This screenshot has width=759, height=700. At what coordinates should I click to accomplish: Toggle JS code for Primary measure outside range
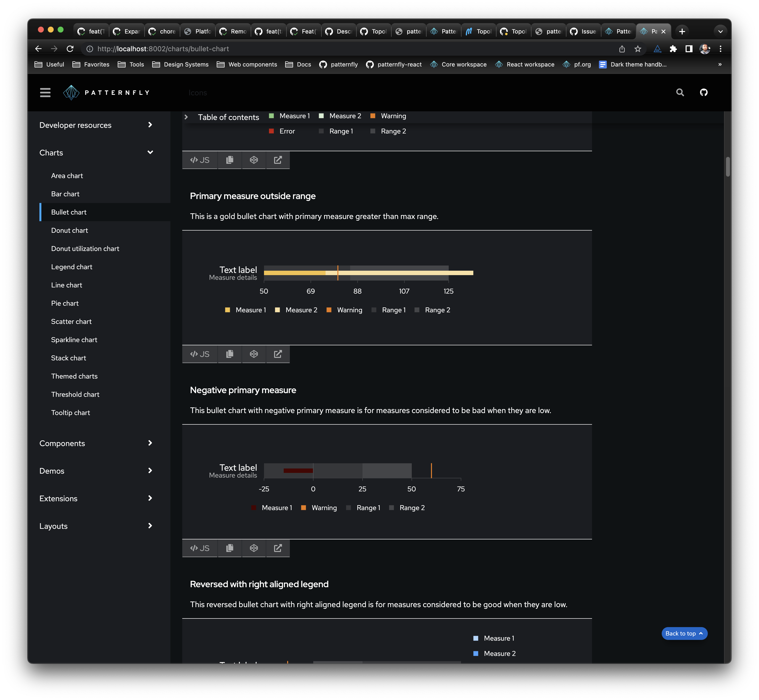[199, 354]
